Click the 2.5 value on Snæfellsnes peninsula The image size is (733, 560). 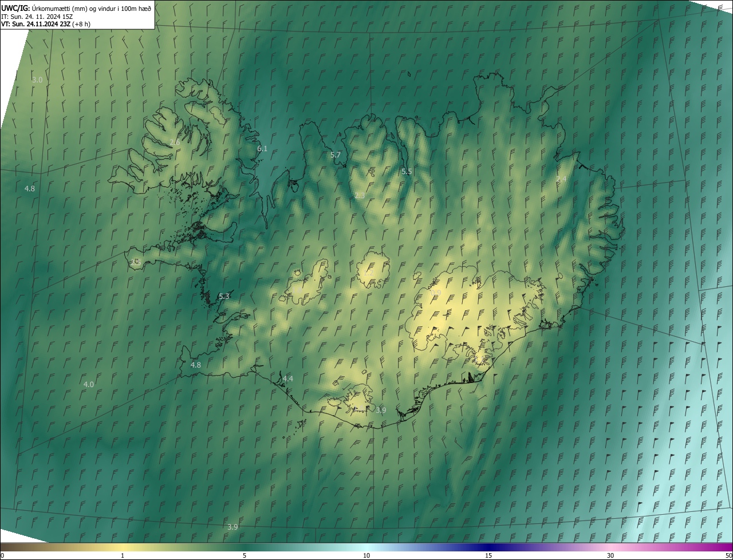pos(136,262)
